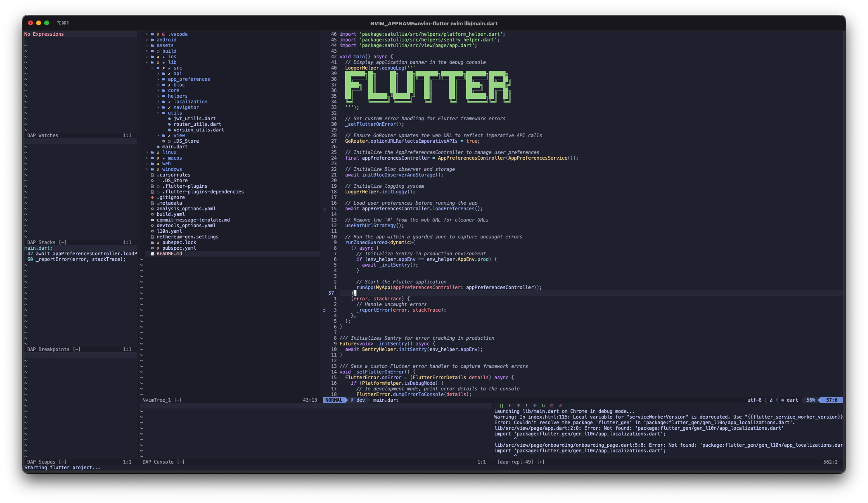The height and width of the screenshot is (503, 868).
Task: Open the .metadata file
Action: tap(169, 203)
